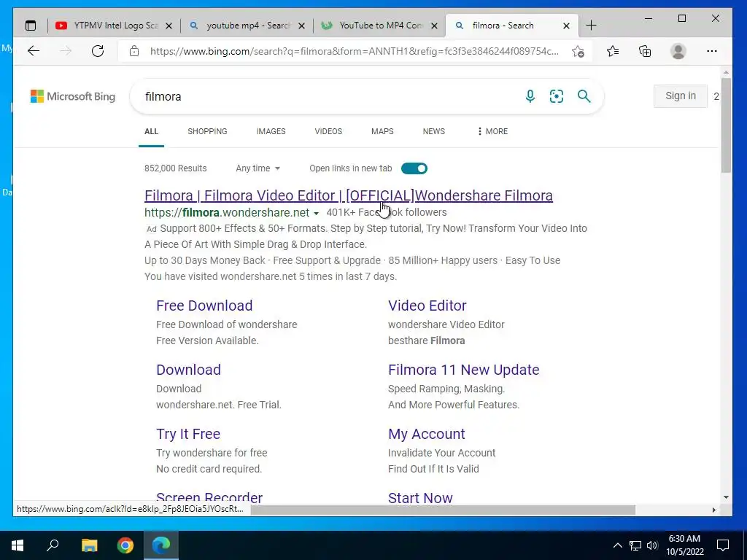The height and width of the screenshot is (560, 747).
Task: Open the Download sitelink
Action: [x=189, y=370]
